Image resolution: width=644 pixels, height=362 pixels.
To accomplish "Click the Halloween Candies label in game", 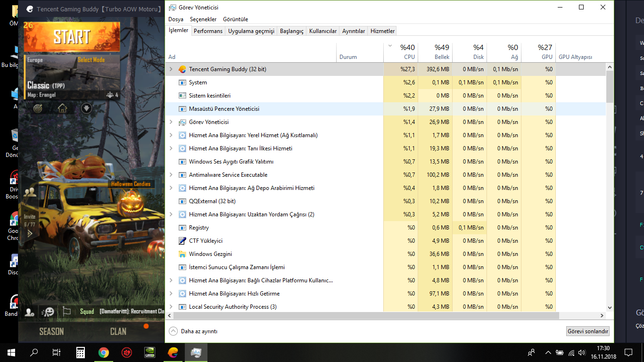I will pyautogui.click(x=131, y=184).
